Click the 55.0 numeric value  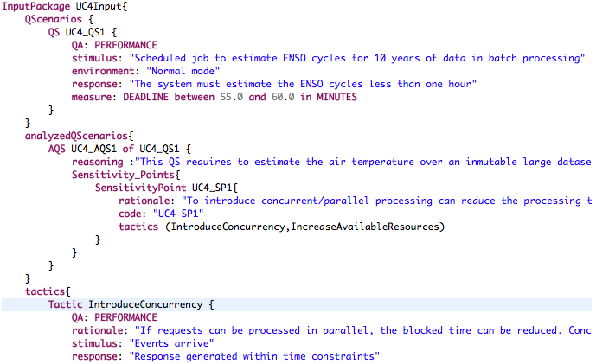tap(232, 98)
